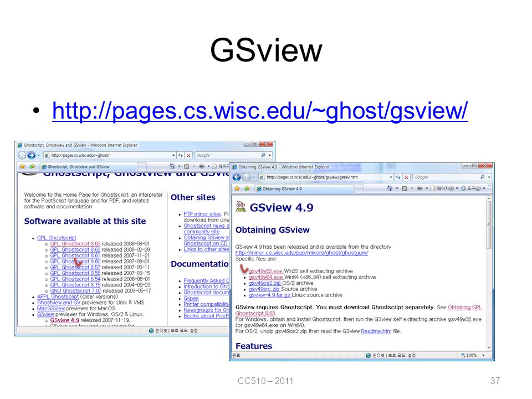Click Refresh icon in Obtaining GSview window
This screenshot has width=532, height=399.
(398, 177)
